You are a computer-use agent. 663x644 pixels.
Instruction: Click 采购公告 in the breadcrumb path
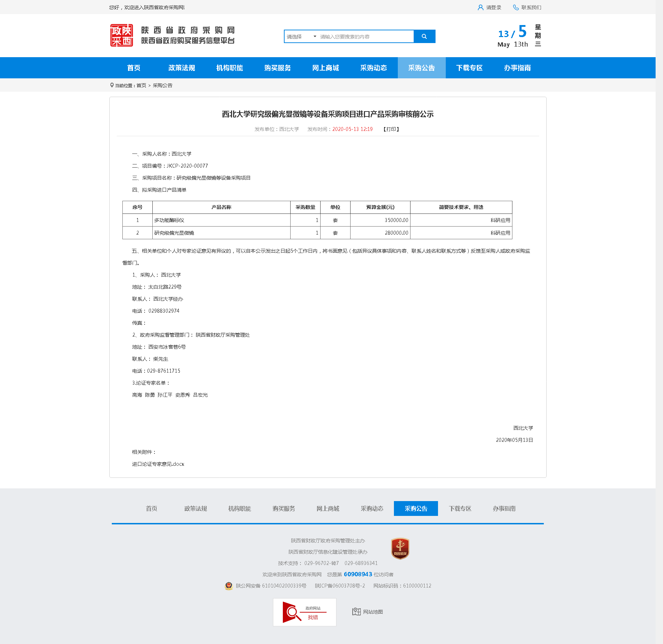point(162,85)
